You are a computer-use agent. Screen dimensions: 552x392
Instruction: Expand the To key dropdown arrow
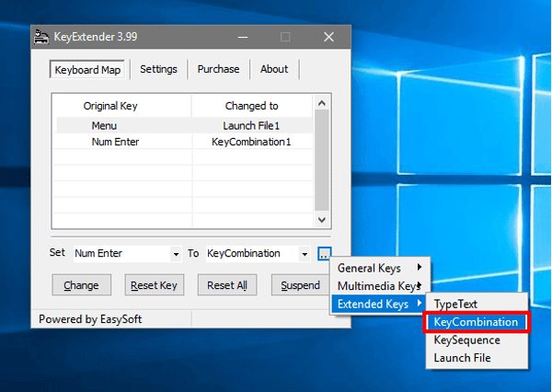305,254
